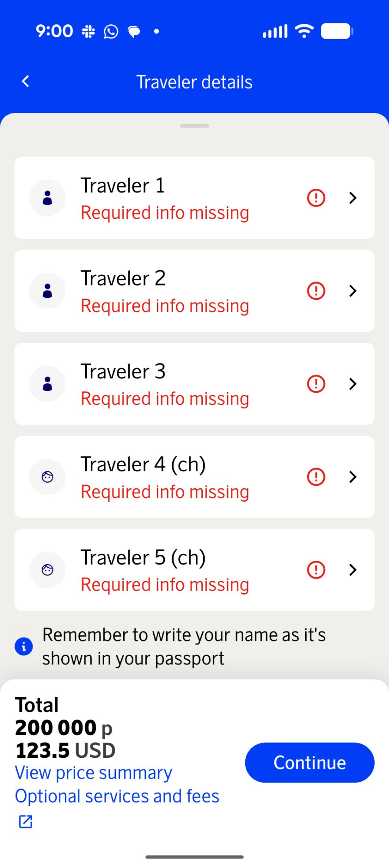Tap Traveler 5 child face icon
The height and width of the screenshot is (868, 389).
coord(47,570)
